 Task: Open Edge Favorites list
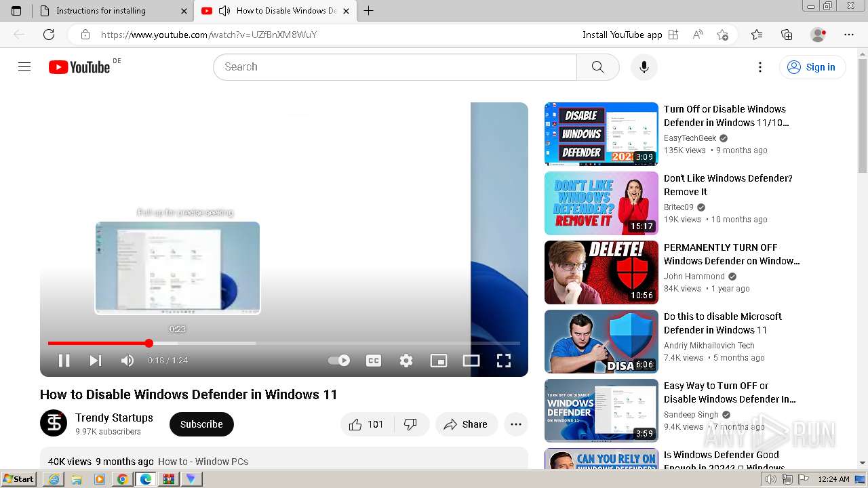point(757,35)
